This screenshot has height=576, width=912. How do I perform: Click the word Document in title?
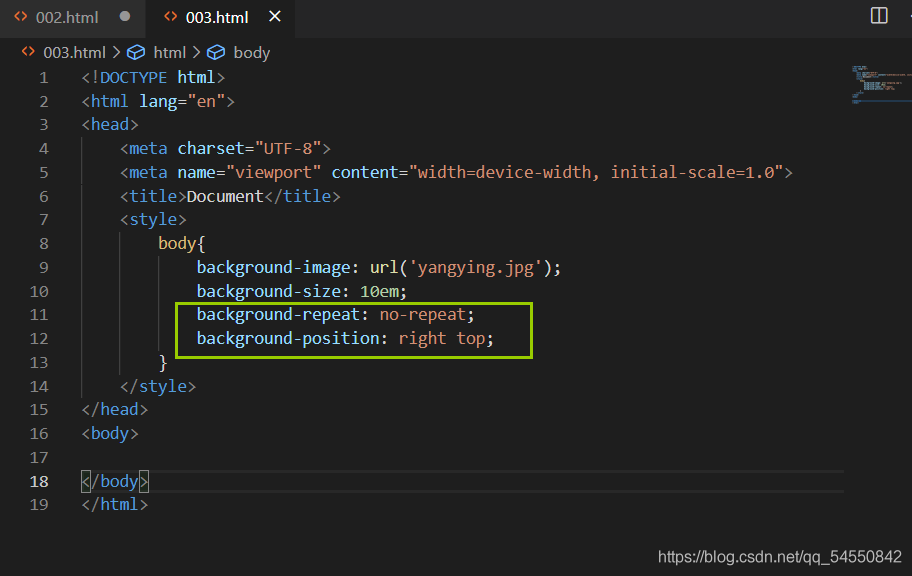point(225,196)
